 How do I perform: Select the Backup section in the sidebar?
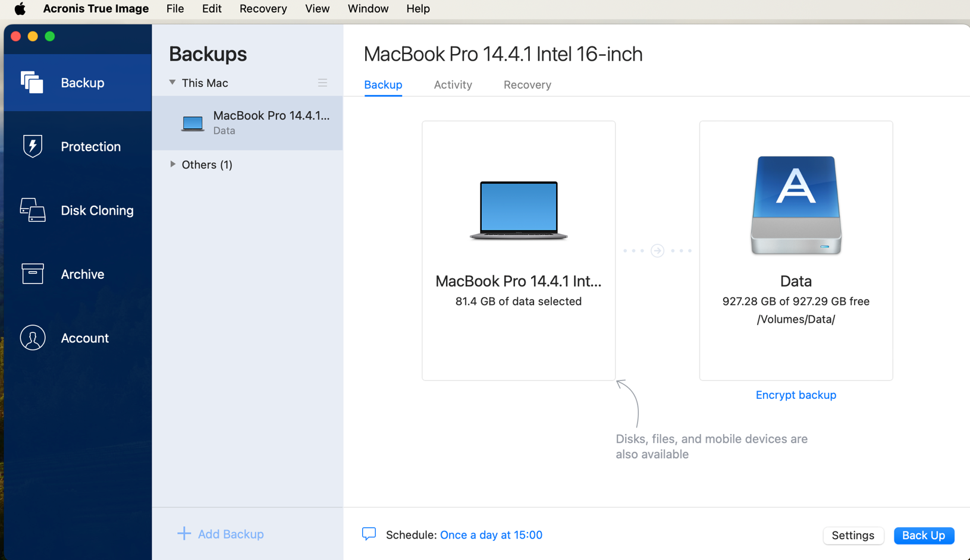tap(77, 83)
